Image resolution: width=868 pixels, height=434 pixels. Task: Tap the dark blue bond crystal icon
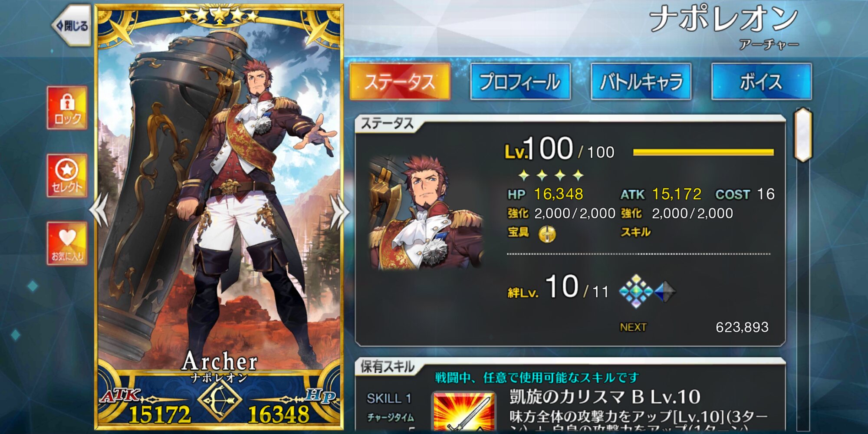pyautogui.click(x=664, y=291)
